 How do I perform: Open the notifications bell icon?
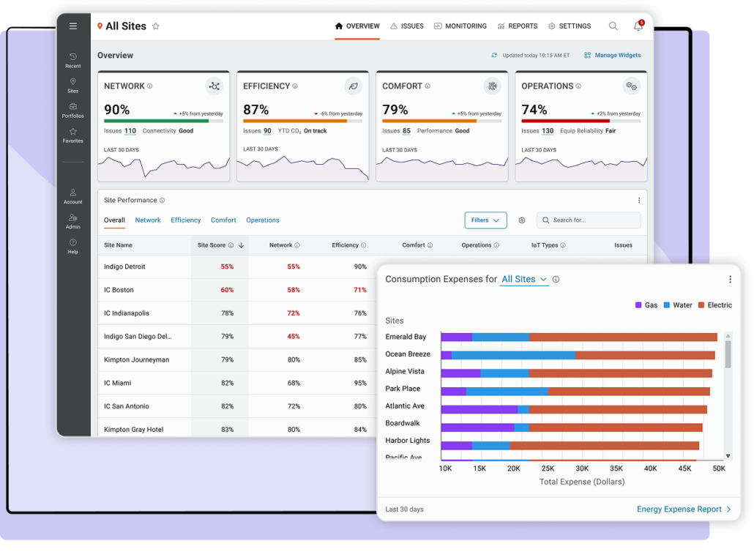tap(638, 26)
